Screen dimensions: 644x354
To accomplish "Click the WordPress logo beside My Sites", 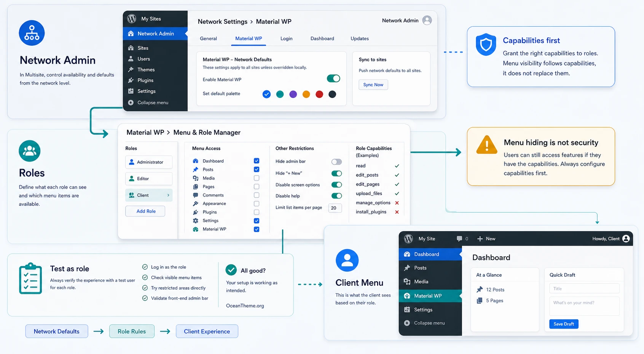I will coord(132,19).
